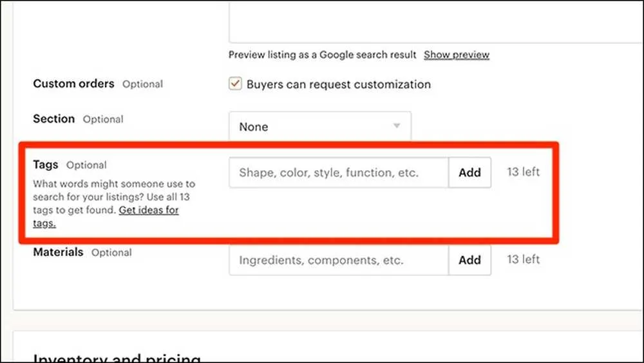This screenshot has width=644, height=363.
Task: Focus the Tags input field
Action: (338, 173)
